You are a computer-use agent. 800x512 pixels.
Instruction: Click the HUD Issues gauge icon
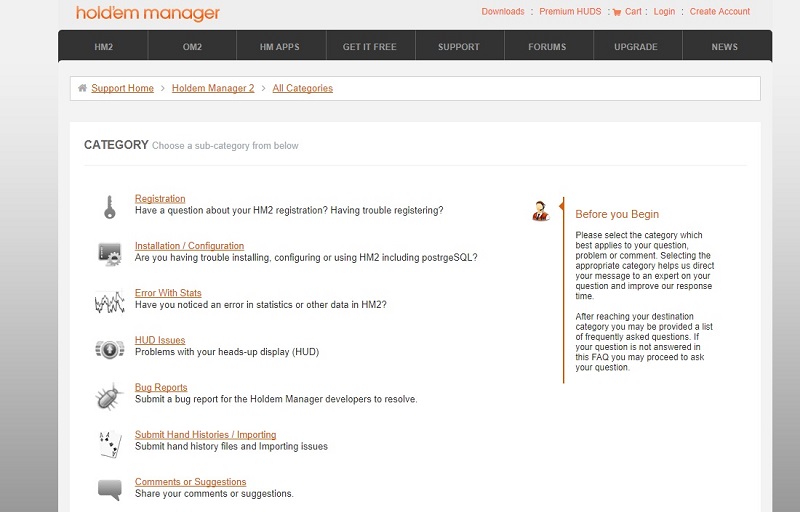pos(109,348)
